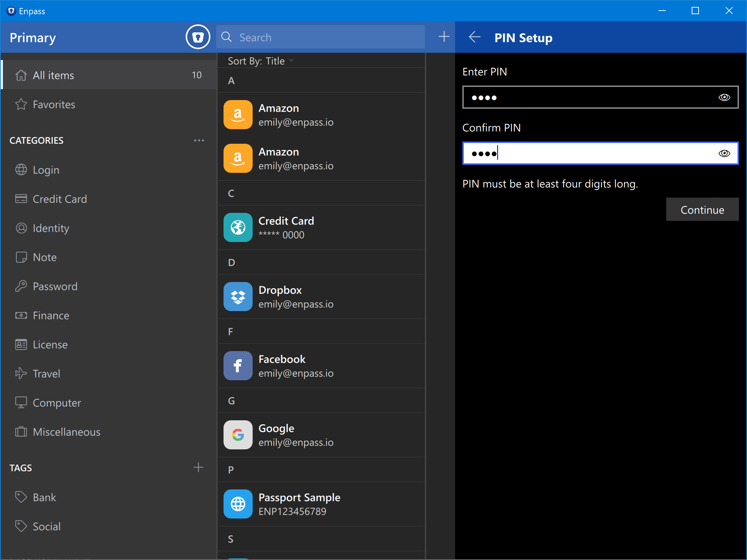Select All items in sidebar

pos(108,75)
